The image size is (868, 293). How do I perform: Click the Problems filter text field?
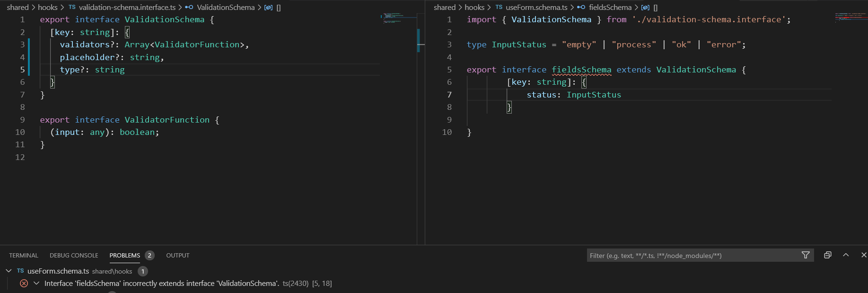pos(693,256)
